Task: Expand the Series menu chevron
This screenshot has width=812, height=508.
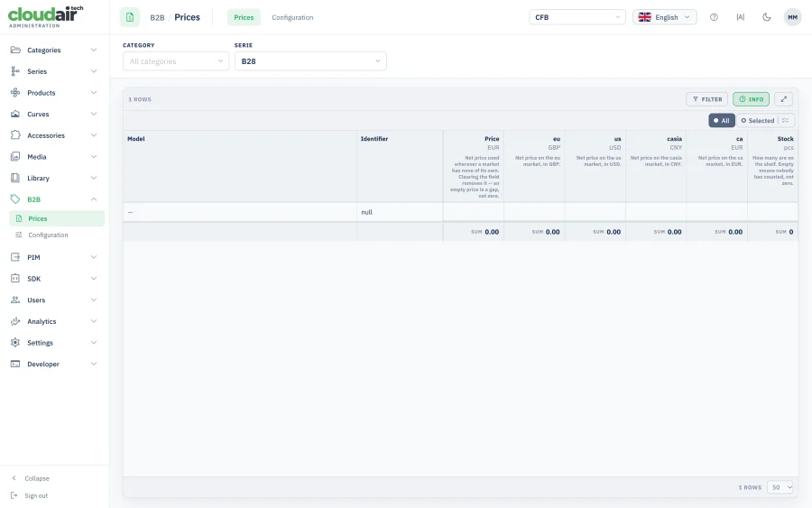Action: coord(94,71)
